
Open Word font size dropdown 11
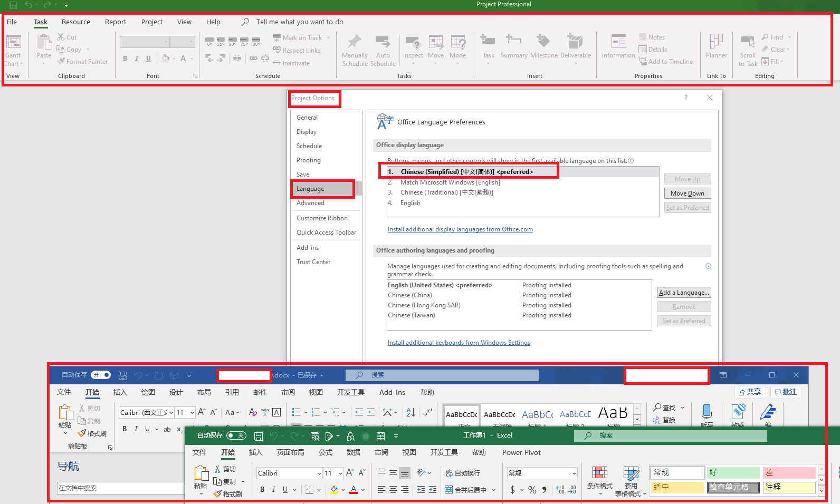coord(192,413)
